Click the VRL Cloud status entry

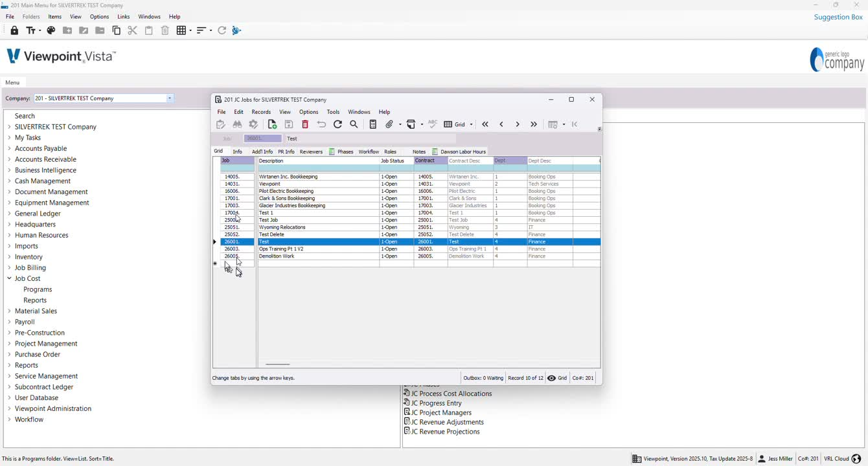pyautogui.click(x=842, y=459)
